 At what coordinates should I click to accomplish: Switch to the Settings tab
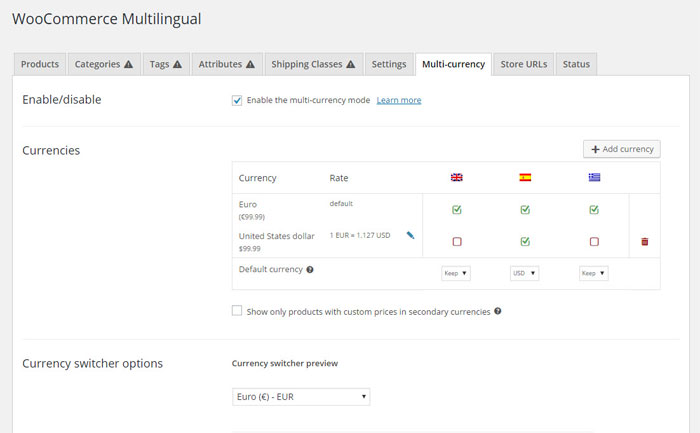point(389,64)
